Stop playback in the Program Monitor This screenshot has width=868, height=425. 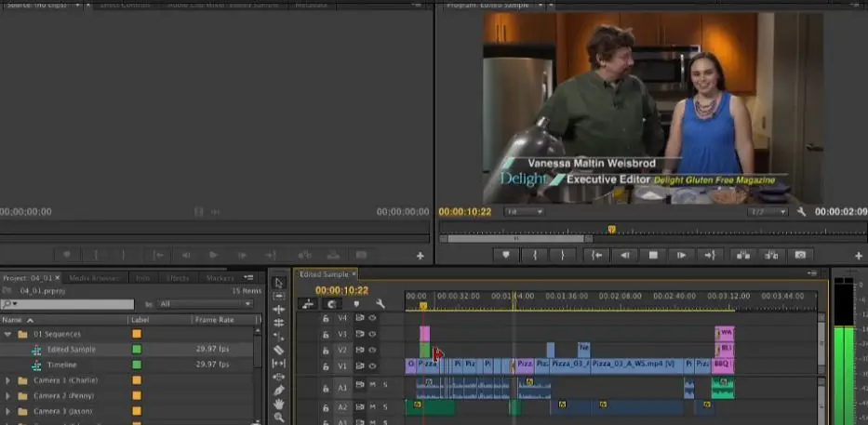(x=653, y=255)
